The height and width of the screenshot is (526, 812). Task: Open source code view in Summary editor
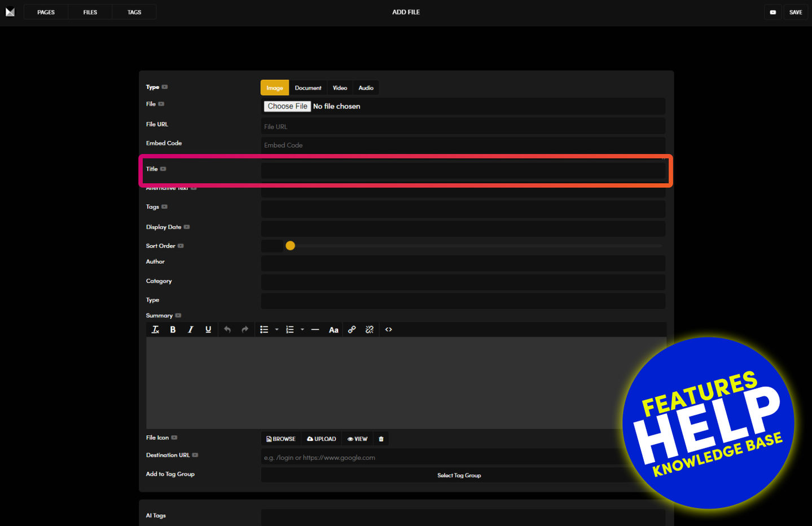pyautogui.click(x=388, y=330)
